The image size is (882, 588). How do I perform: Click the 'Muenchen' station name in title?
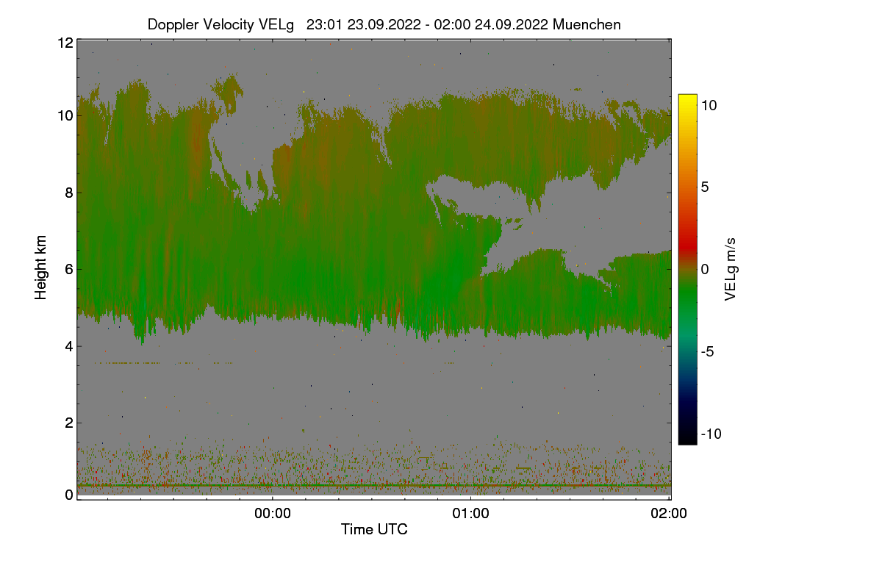click(x=587, y=24)
